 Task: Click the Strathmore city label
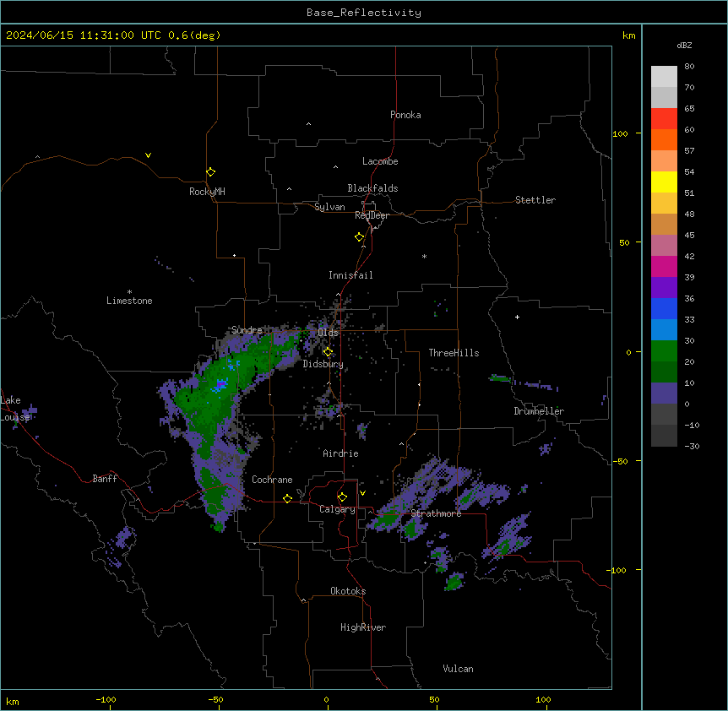point(436,513)
